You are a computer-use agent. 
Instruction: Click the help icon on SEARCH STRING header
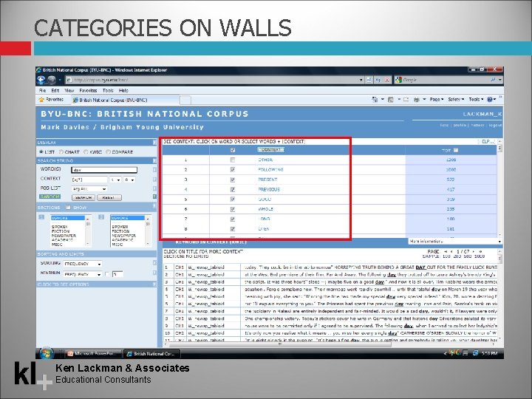[154, 160]
